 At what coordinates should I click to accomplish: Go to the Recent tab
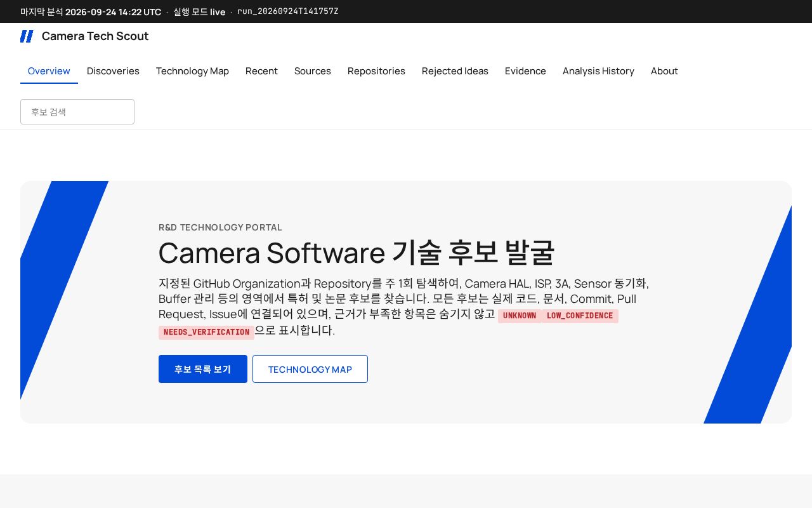point(261,71)
